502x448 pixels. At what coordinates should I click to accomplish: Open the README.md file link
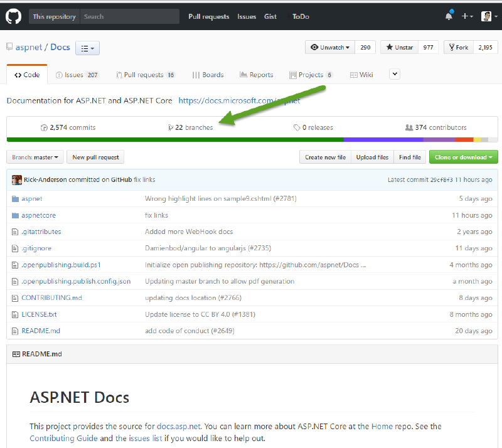coord(41,331)
